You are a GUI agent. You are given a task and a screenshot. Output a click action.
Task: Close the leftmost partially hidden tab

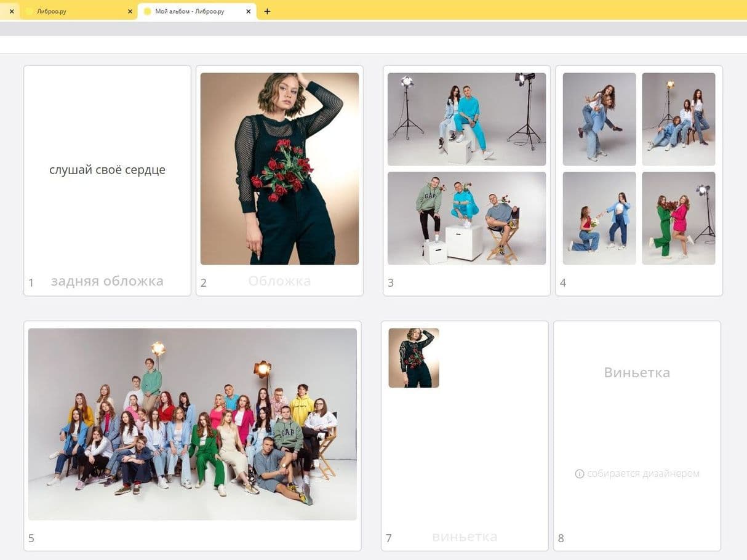tap(11, 12)
